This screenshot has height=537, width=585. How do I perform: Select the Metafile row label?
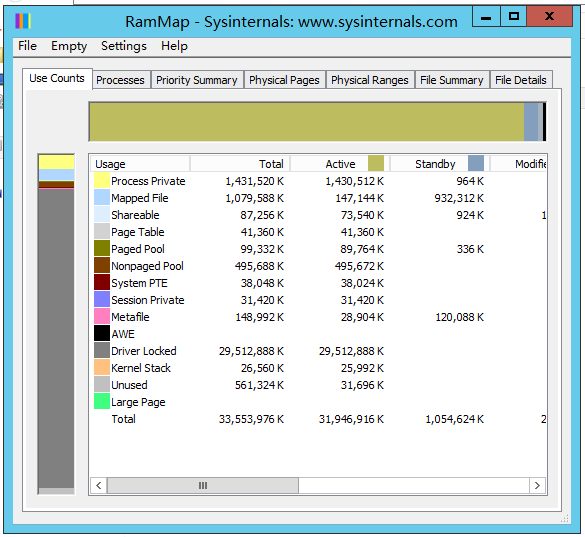coord(130,317)
